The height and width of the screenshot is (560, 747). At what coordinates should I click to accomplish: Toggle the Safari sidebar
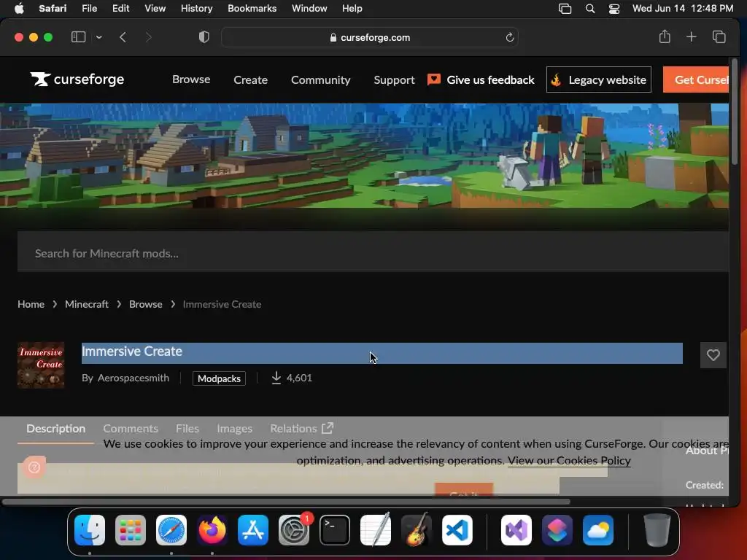pyautogui.click(x=78, y=37)
